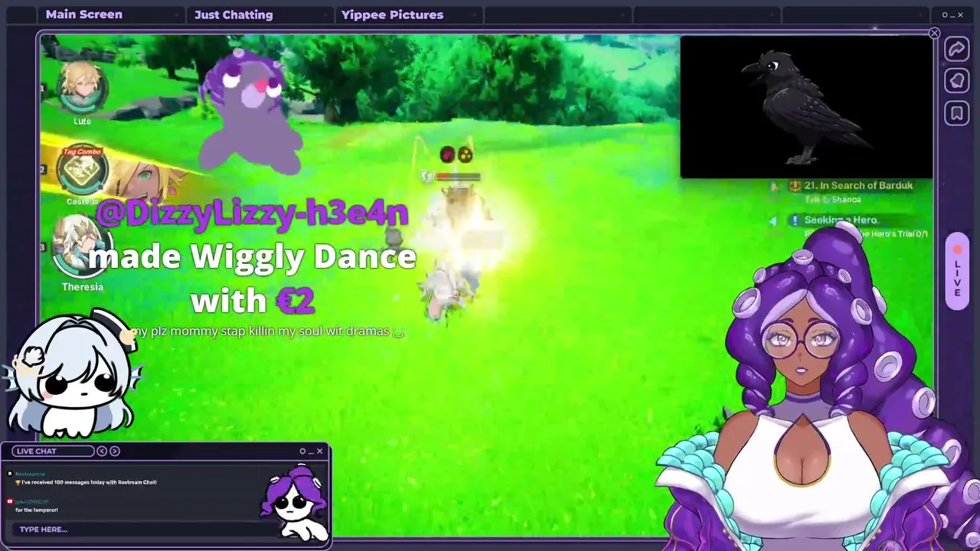980x551 pixels.
Task: Click the exclamation icon beside Seeking a Hero
Action: point(795,220)
